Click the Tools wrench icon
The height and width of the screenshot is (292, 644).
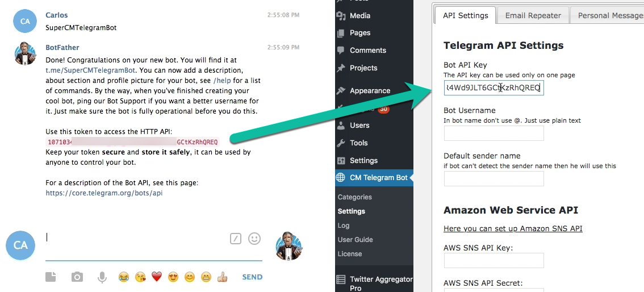coord(341,143)
